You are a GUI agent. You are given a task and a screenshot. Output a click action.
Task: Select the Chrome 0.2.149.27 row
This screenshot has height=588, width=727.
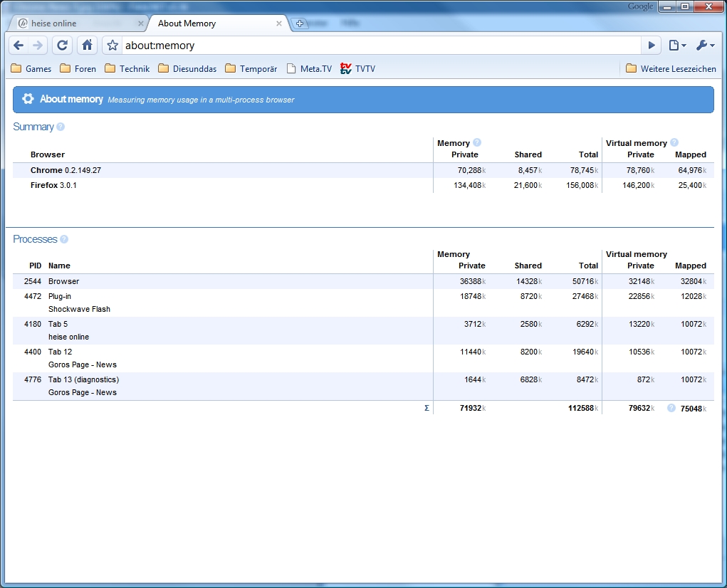pos(363,170)
